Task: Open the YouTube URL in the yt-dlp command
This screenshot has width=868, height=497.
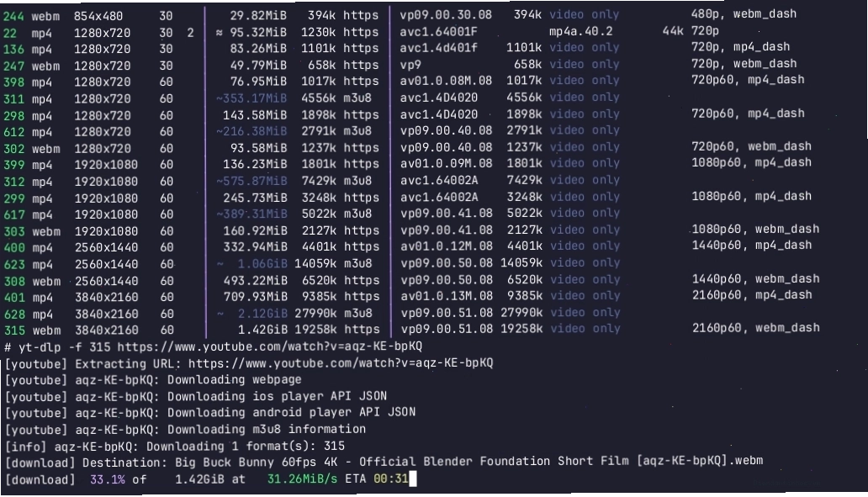Action: [270, 347]
